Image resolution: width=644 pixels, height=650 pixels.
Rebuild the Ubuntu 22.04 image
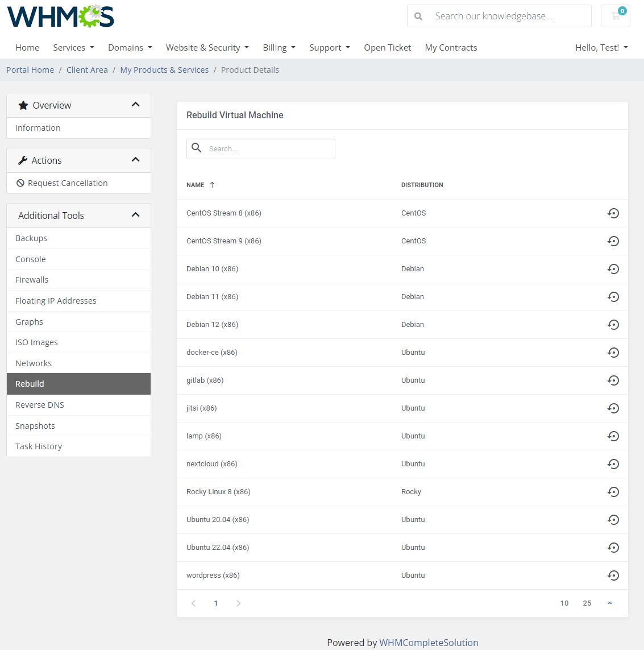(613, 547)
